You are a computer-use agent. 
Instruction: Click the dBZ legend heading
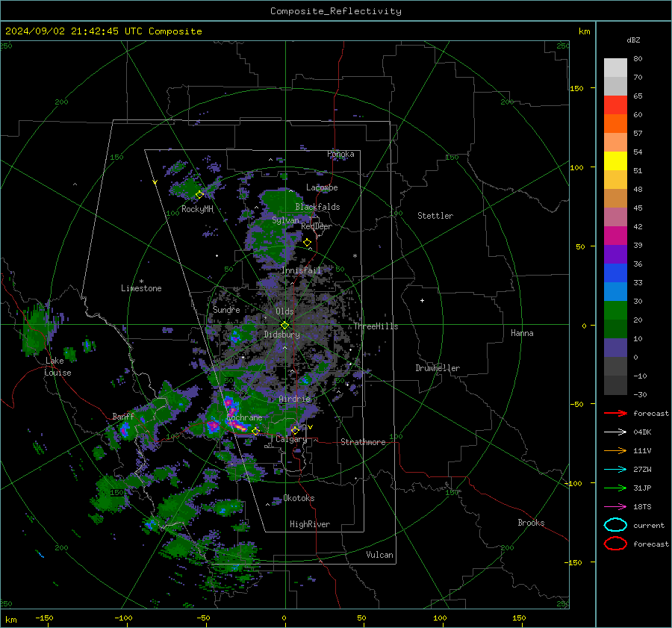click(633, 40)
